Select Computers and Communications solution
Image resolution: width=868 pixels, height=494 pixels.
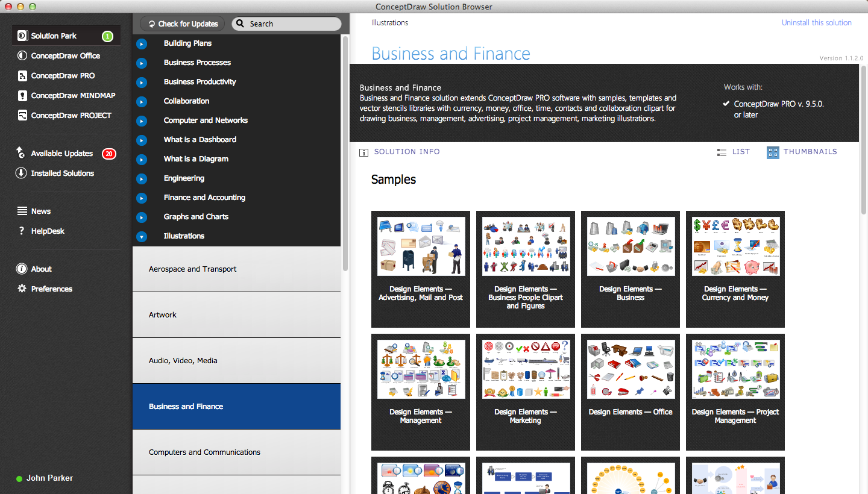[x=236, y=452]
